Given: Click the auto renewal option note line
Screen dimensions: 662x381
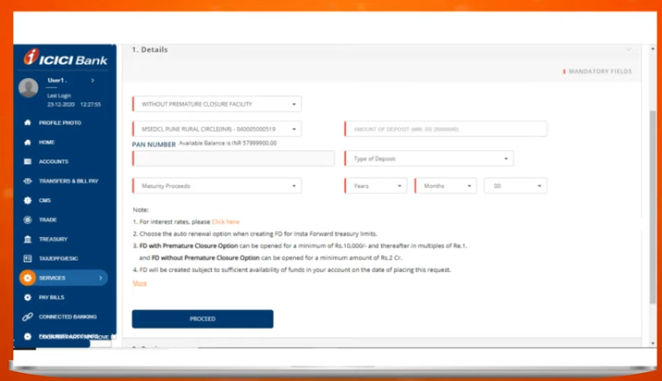Looking at the screenshot, I should (255, 234).
